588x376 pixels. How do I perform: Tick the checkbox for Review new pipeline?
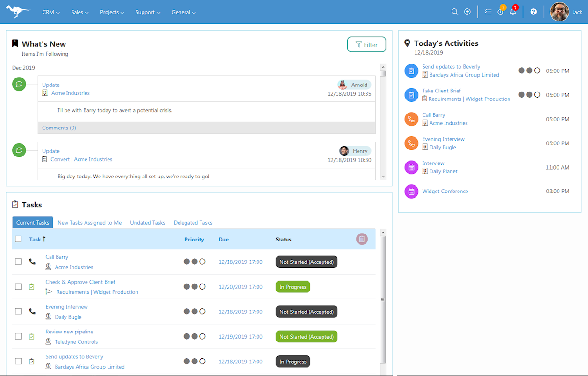pyautogui.click(x=18, y=336)
